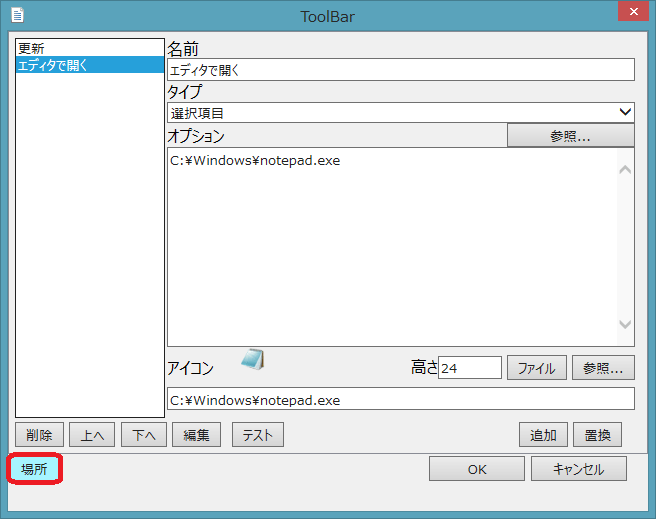Open the タイプ dropdown list
Viewport: 656px width, 519px height.
(x=400, y=112)
